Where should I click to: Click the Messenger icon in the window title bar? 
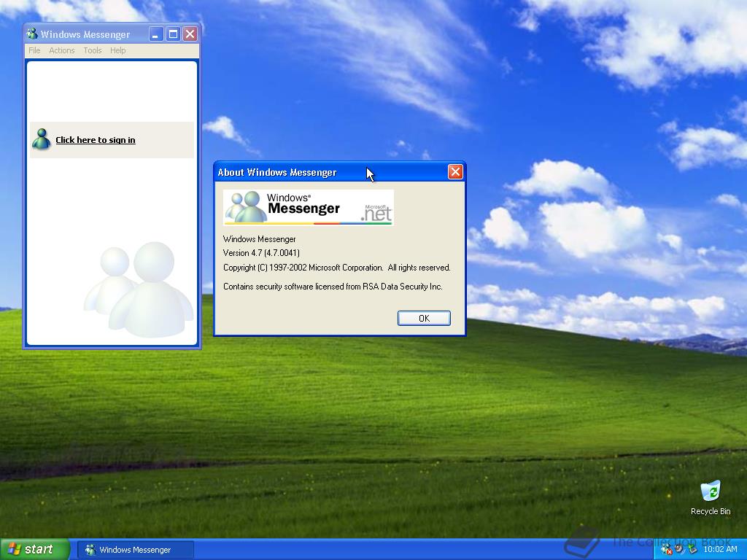click(32, 34)
